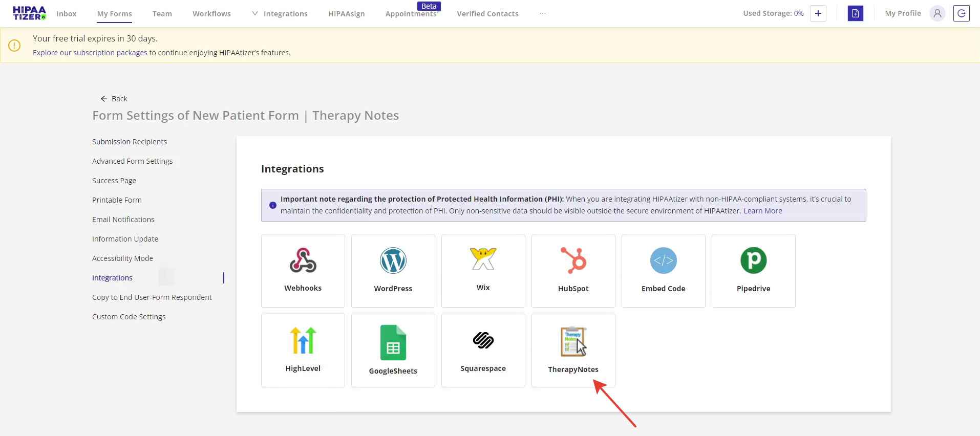Open Accessibility Mode settings
The image size is (980, 436).
tap(123, 258)
